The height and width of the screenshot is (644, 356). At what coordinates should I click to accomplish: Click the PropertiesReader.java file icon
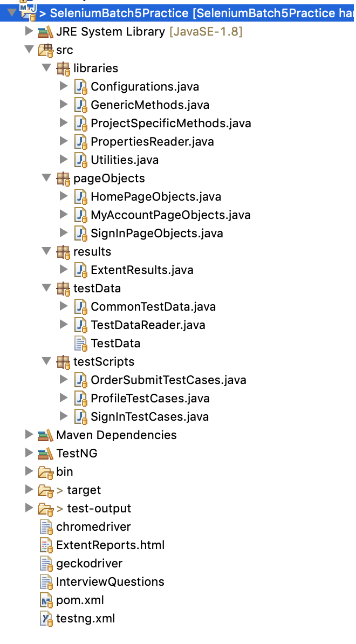pyautogui.click(x=81, y=142)
